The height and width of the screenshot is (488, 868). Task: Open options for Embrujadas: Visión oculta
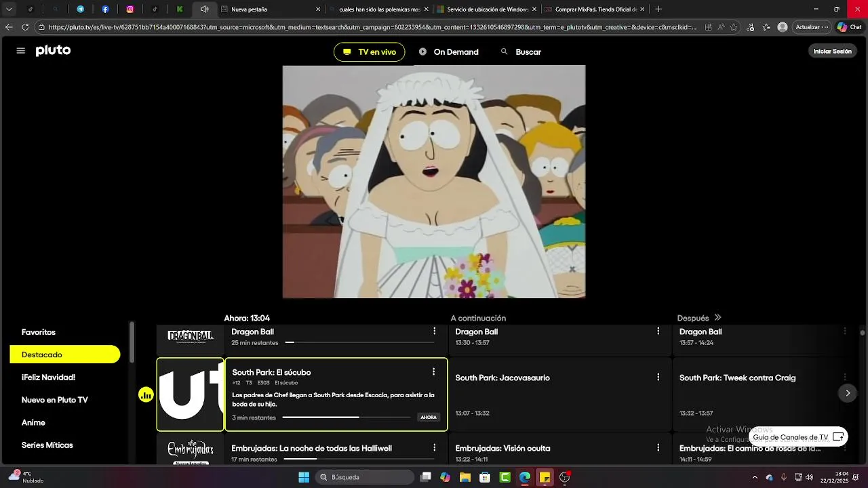click(x=658, y=448)
